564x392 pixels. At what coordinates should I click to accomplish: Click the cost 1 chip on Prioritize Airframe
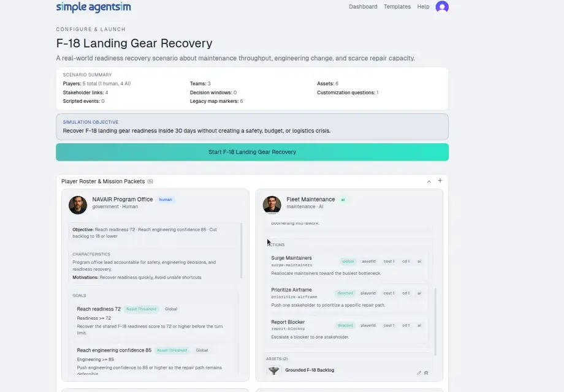389,293
